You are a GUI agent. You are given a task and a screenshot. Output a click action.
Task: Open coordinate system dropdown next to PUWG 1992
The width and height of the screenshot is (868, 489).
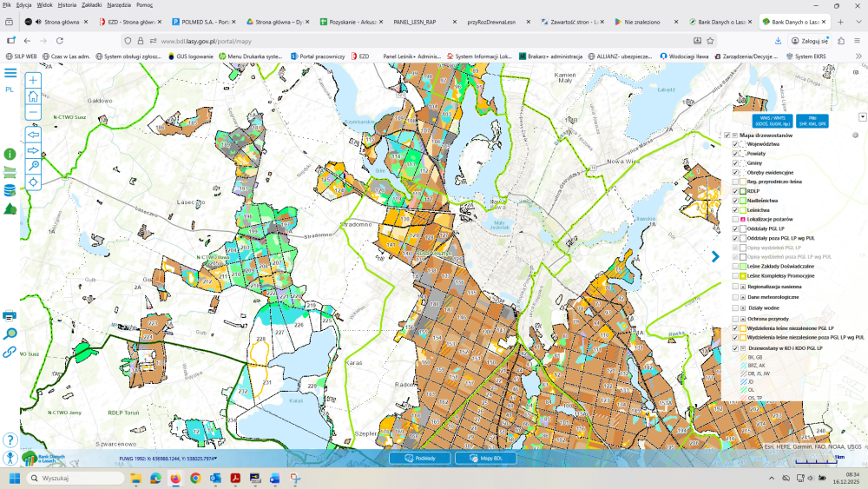pos(215,459)
